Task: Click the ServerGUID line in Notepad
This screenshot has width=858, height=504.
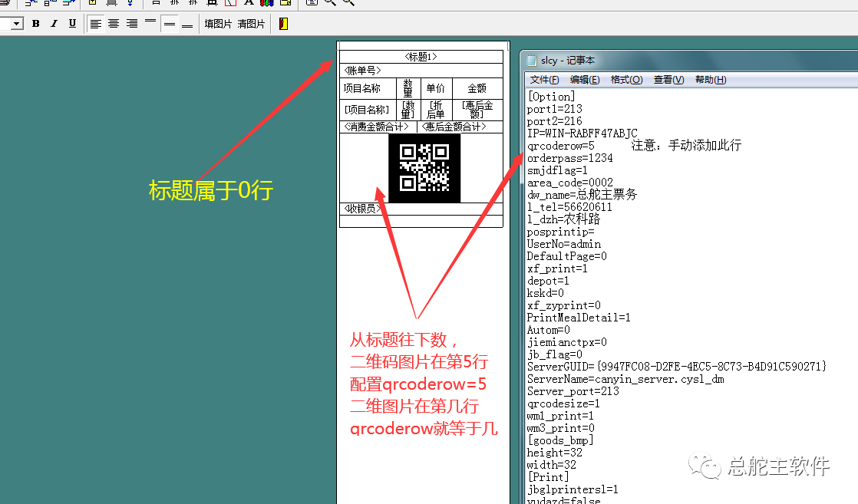Action: [x=677, y=367]
